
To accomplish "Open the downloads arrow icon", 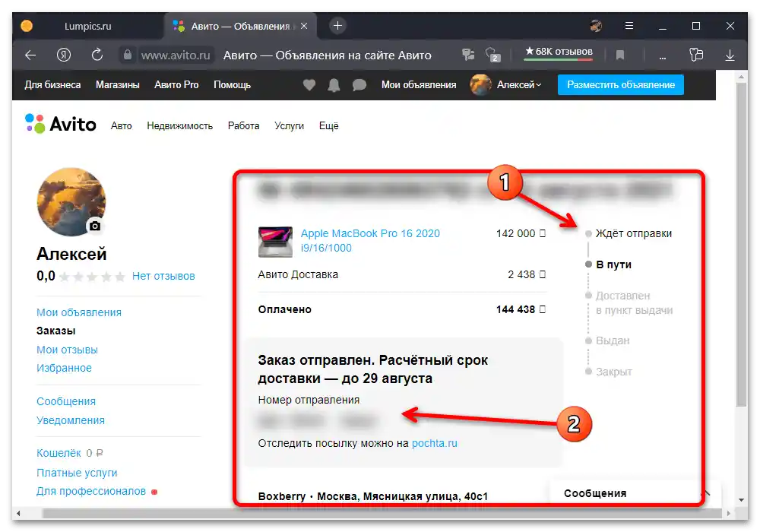I will (730, 55).
